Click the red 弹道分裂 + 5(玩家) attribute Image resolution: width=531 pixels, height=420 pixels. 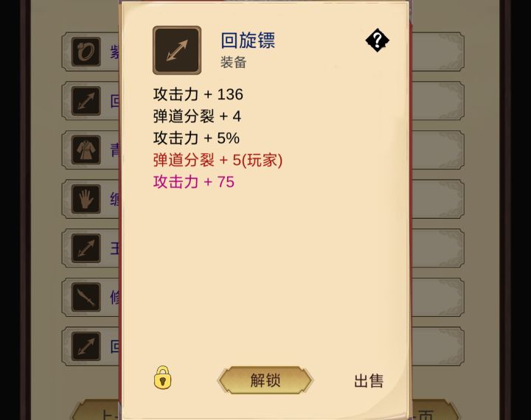pyautogui.click(x=218, y=160)
